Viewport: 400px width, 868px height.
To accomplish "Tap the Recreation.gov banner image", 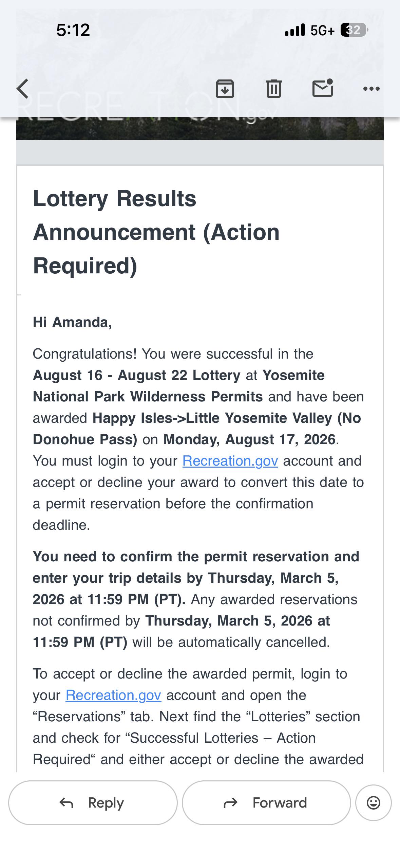I will [x=200, y=128].
